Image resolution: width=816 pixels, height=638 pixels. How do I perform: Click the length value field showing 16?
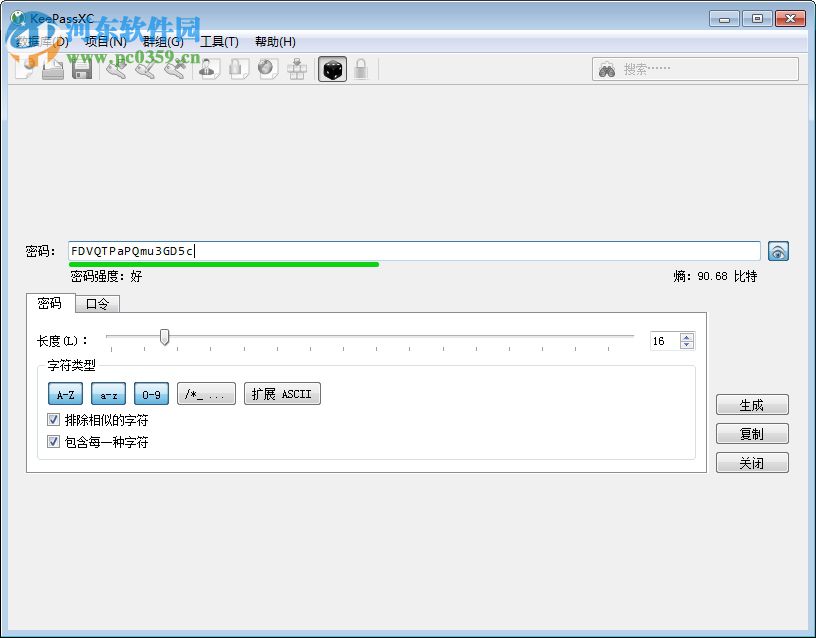[x=665, y=341]
